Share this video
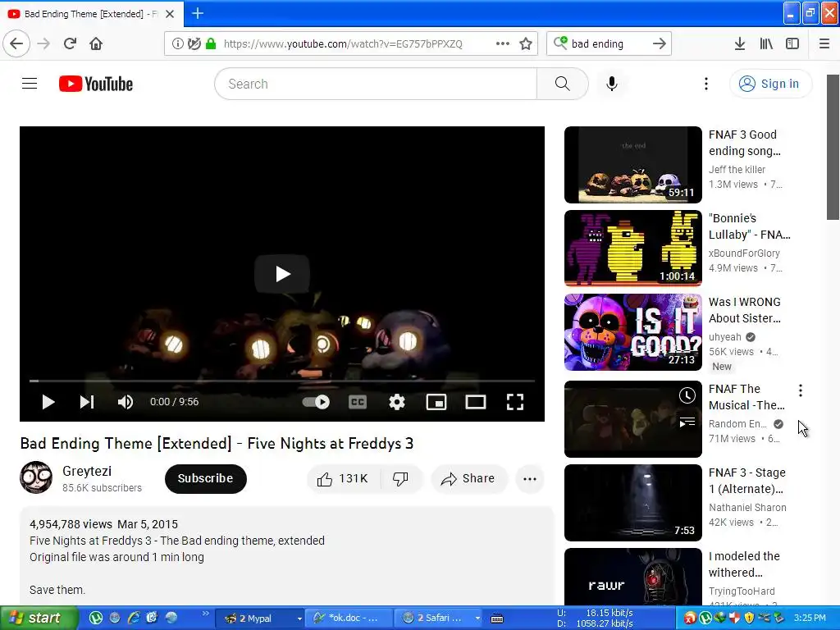 coord(468,478)
